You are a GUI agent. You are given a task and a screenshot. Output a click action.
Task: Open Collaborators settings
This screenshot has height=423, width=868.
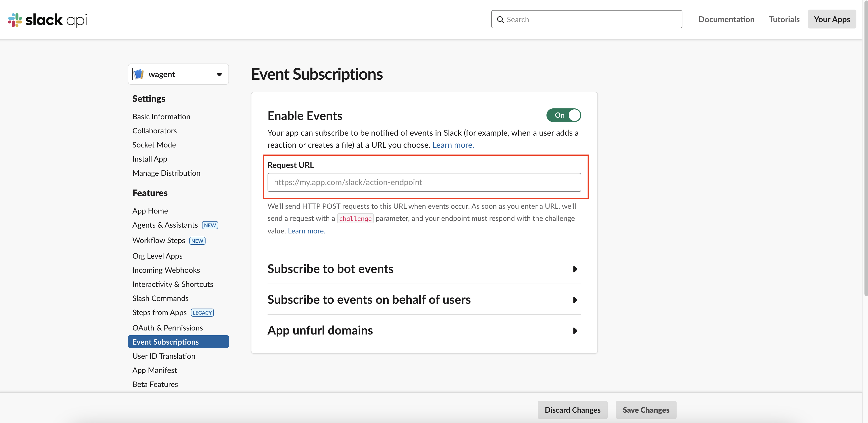click(155, 131)
